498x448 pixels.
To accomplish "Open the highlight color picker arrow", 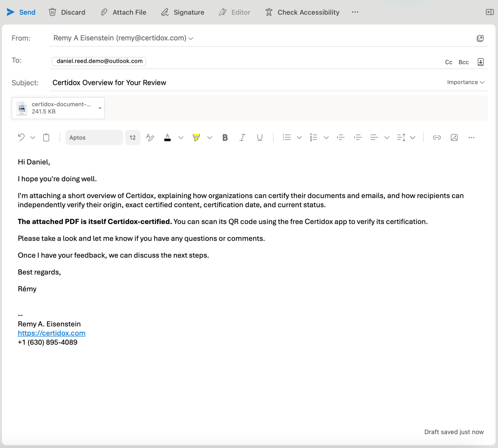I will click(x=210, y=138).
